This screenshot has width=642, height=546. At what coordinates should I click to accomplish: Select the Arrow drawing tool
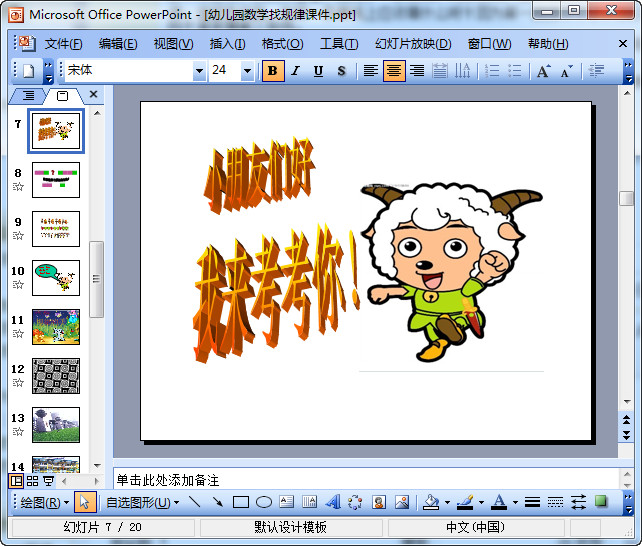point(218,502)
